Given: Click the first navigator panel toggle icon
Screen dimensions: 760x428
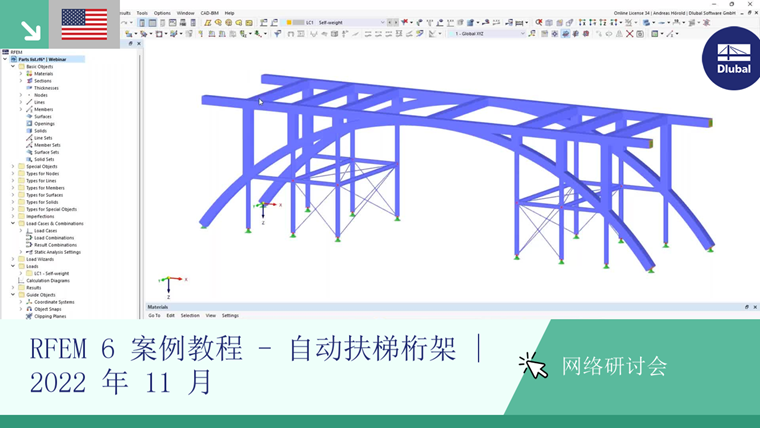Looking at the screenshot, I should (x=142, y=22).
